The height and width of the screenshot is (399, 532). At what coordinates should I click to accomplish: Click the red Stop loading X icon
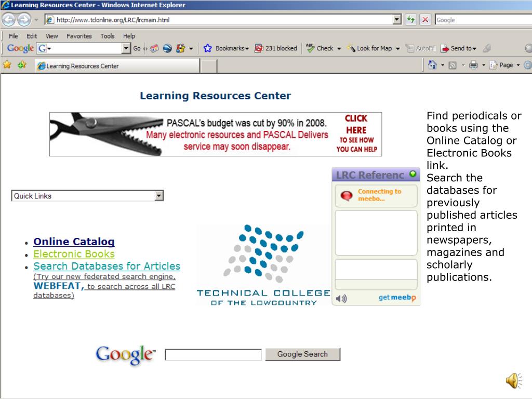(425, 20)
